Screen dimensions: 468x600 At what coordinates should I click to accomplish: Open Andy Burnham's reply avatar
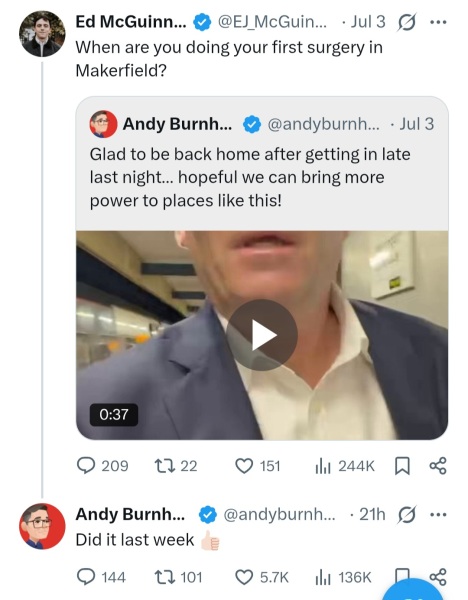tap(42, 526)
